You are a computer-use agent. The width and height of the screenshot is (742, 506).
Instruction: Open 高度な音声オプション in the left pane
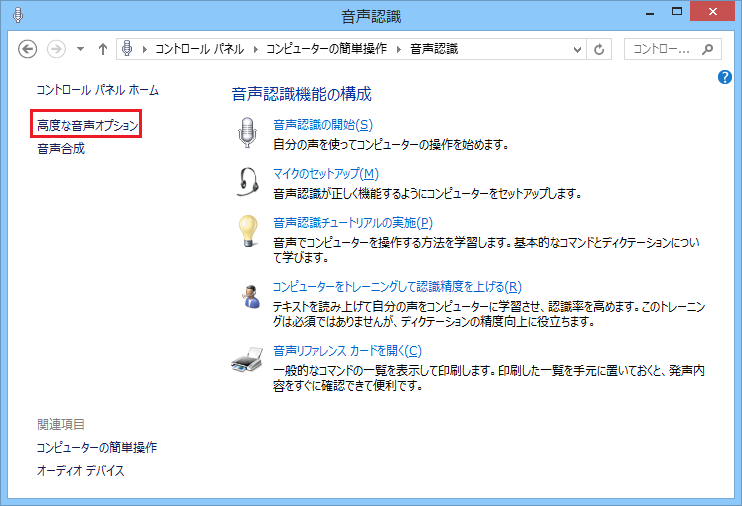click(86, 125)
